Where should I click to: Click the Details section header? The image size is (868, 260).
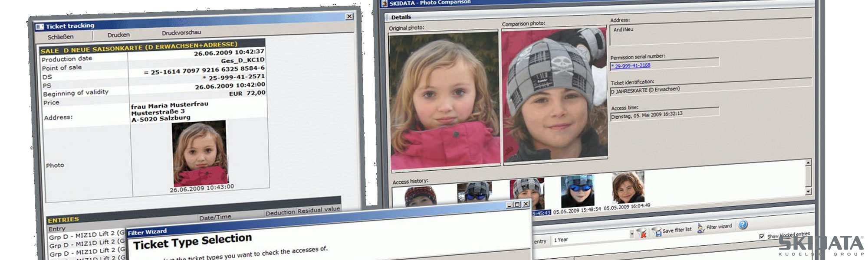coord(401,17)
